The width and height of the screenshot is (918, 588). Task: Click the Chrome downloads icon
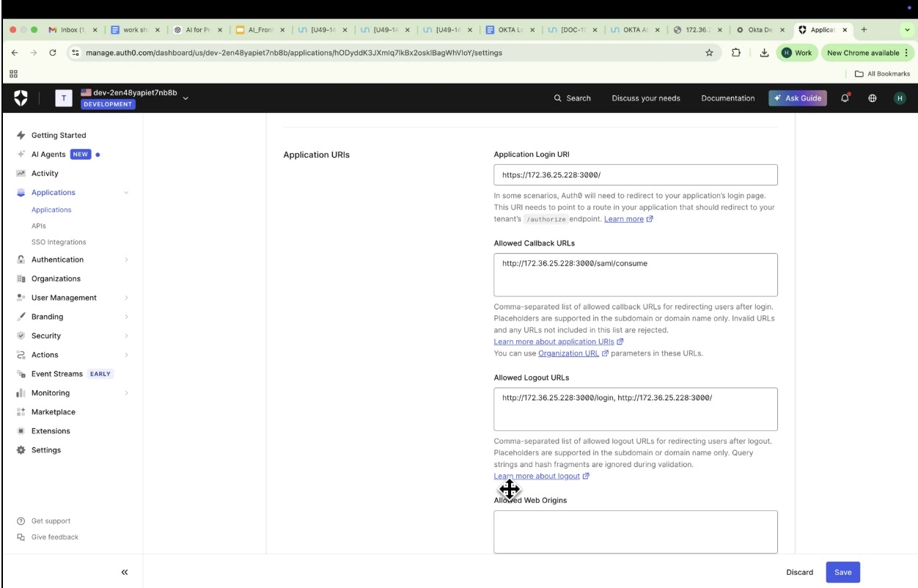tap(764, 53)
